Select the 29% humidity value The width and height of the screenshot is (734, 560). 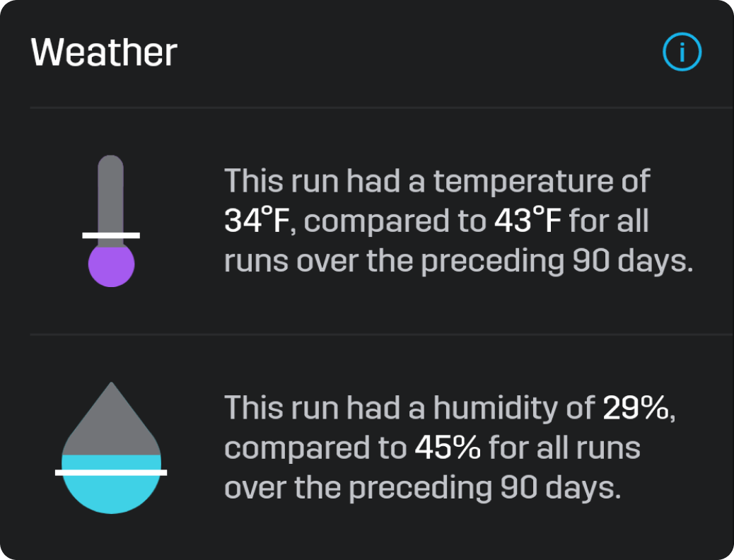coord(636,407)
